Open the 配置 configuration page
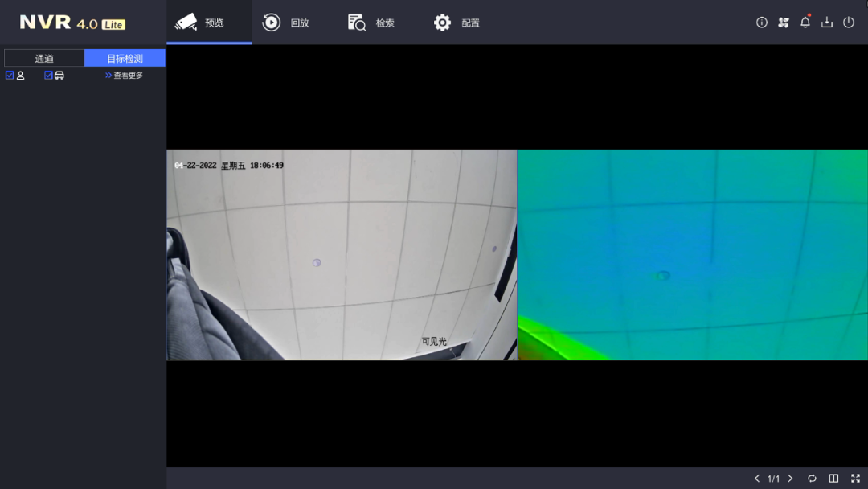 tap(457, 23)
